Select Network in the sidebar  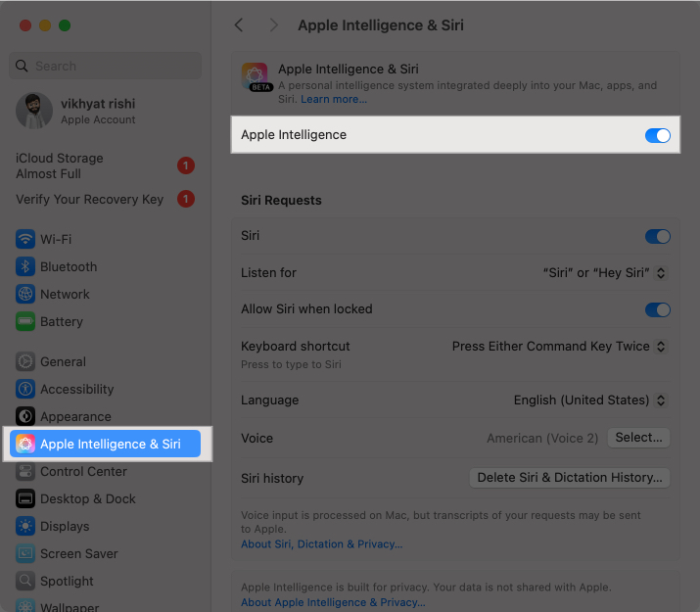[106, 294]
